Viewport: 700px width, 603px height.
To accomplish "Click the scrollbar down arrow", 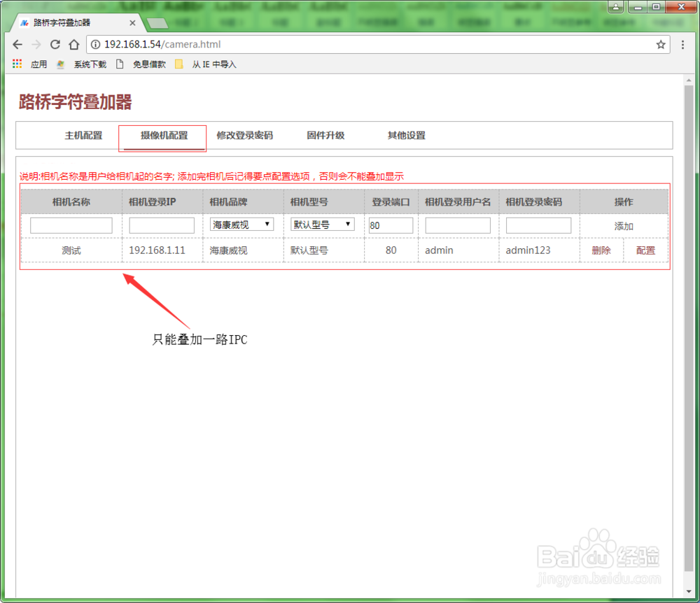I will [688, 591].
